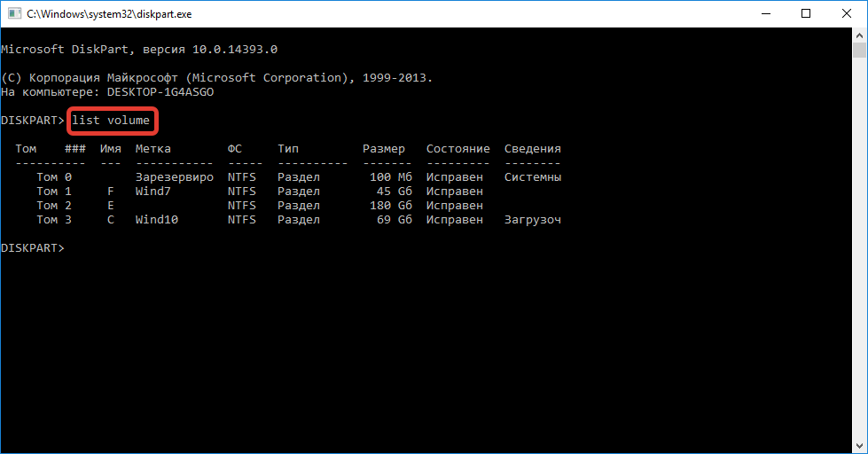Click the '180 Gб' size value
Image resolution: width=868 pixels, height=454 pixels.
tap(391, 206)
